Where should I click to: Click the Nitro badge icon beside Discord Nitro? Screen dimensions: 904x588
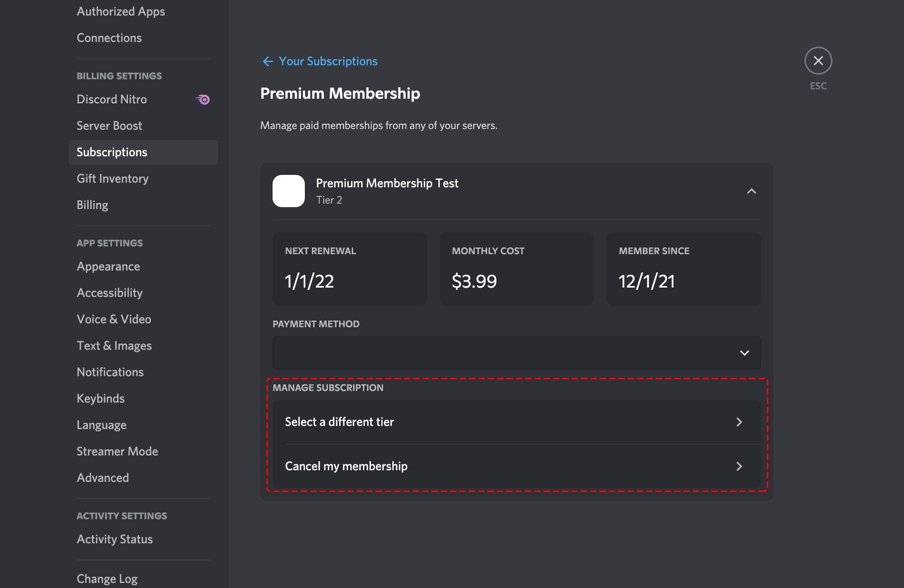203,99
